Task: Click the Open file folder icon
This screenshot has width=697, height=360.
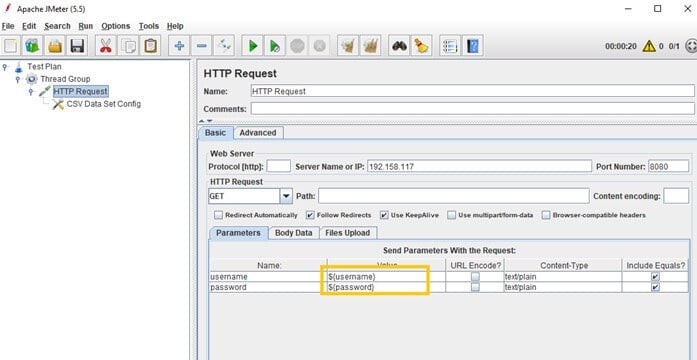Action: tap(55, 46)
